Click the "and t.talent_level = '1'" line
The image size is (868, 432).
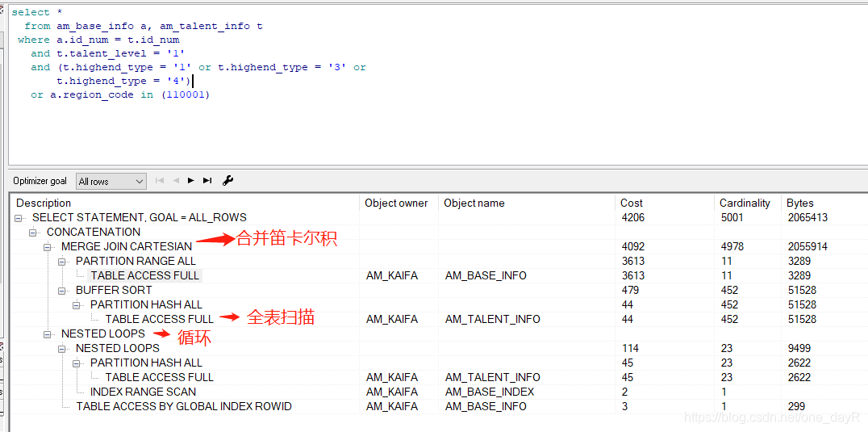(x=107, y=54)
